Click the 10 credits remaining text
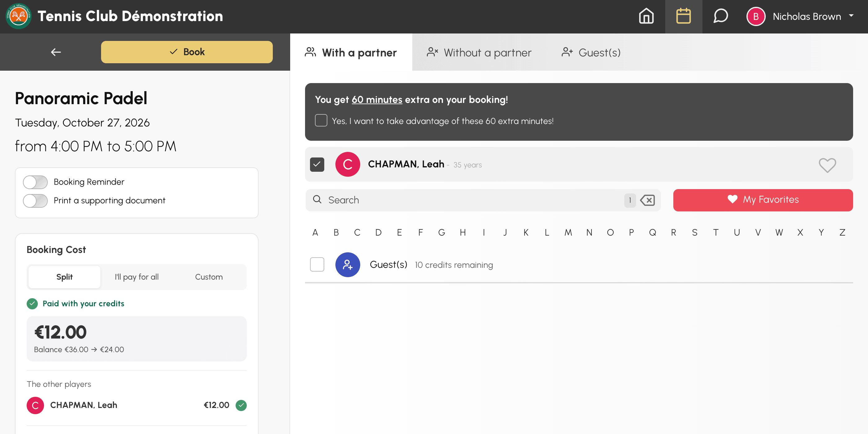Viewport: 868px width, 434px height. pyautogui.click(x=454, y=265)
